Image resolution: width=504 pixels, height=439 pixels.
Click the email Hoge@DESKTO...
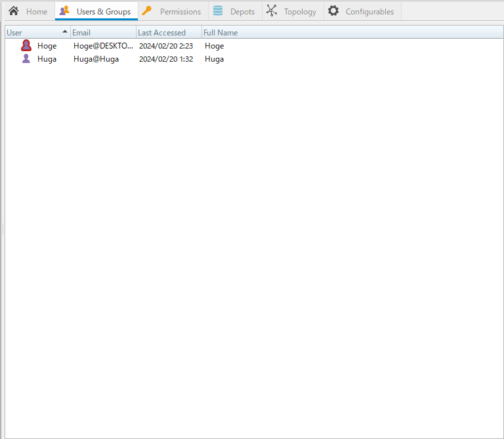point(103,46)
